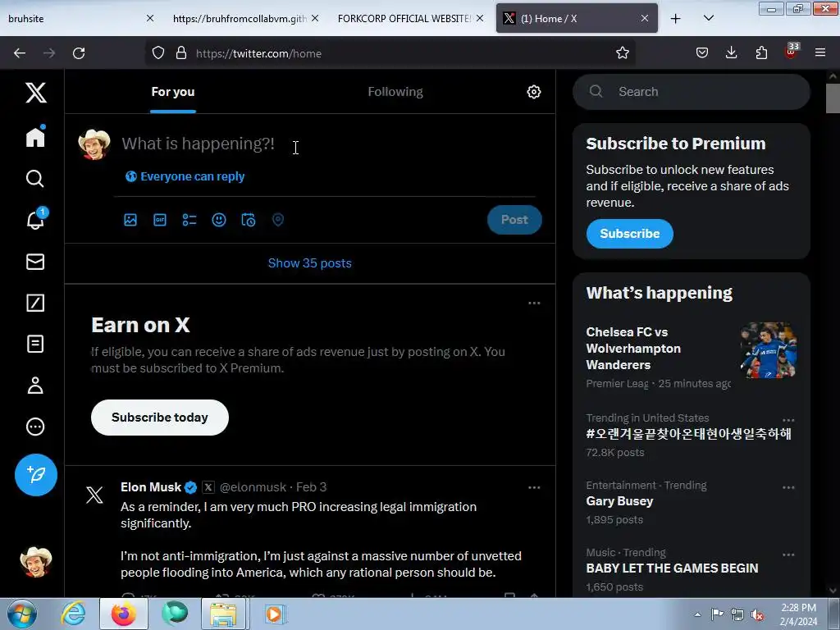The width and height of the screenshot is (840, 630).
Task: Open more options for Korean hashtag trend
Action: 788,420
